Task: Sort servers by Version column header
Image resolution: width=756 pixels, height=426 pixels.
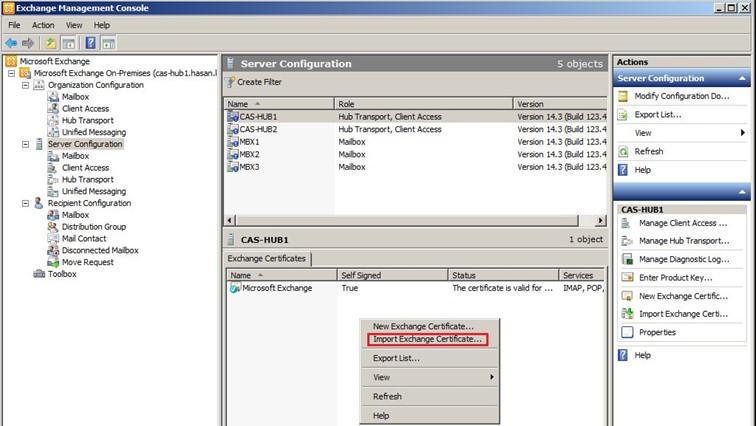Action: pyautogui.click(x=560, y=104)
